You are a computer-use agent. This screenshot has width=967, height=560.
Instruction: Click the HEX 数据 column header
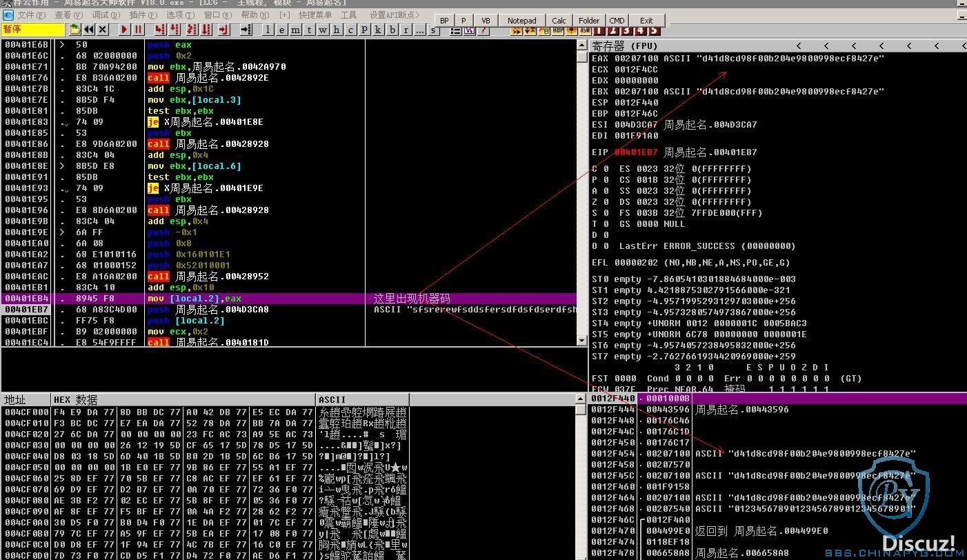183,399
